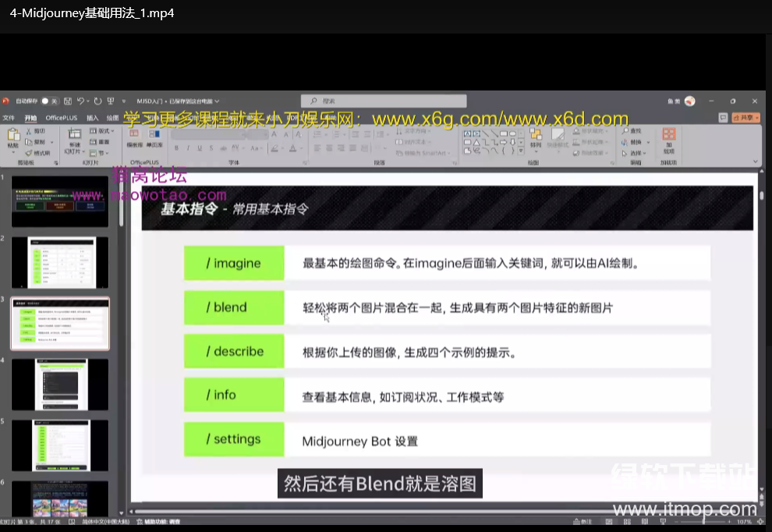Click the zoom slider in status bar

click(704, 521)
